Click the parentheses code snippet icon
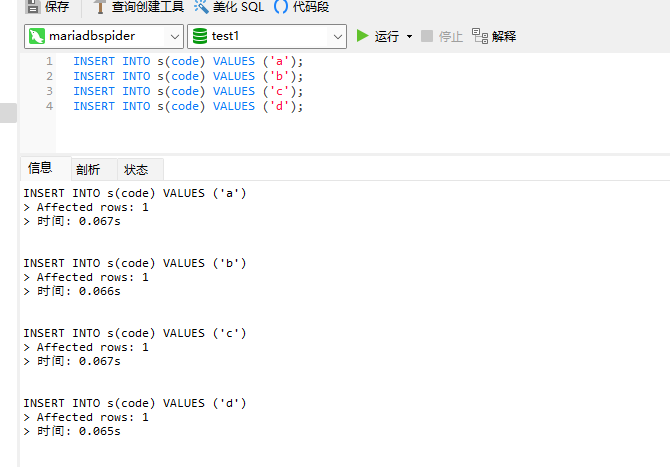Viewport: 670px width, 467px height. click(x=281, y=6)
